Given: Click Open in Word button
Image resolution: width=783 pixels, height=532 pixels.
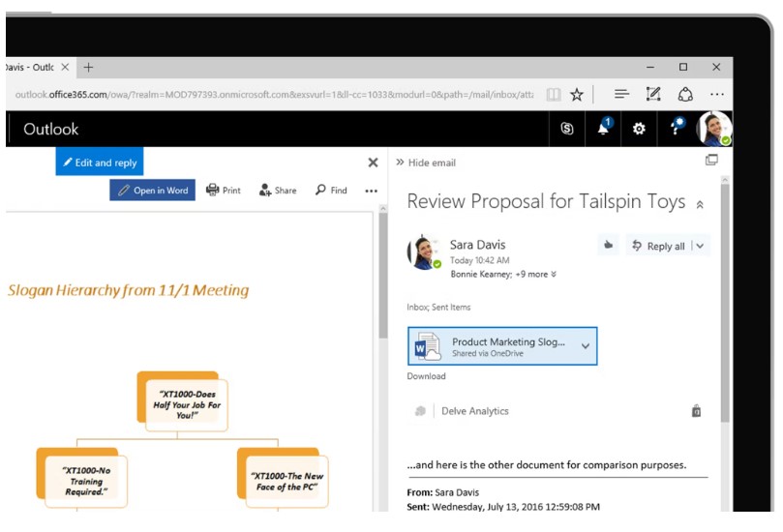Looking at the screenshot, I should click(x=152, y=191).
